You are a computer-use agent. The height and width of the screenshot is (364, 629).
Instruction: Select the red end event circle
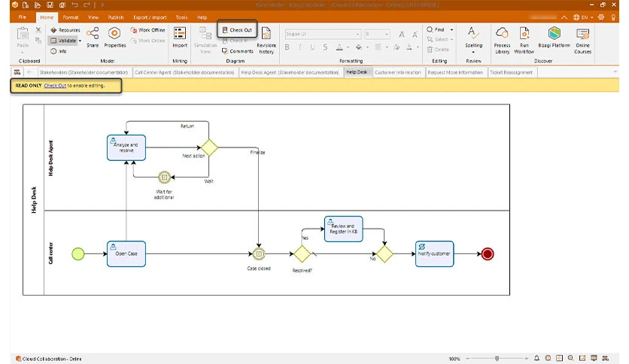(488, 253)
